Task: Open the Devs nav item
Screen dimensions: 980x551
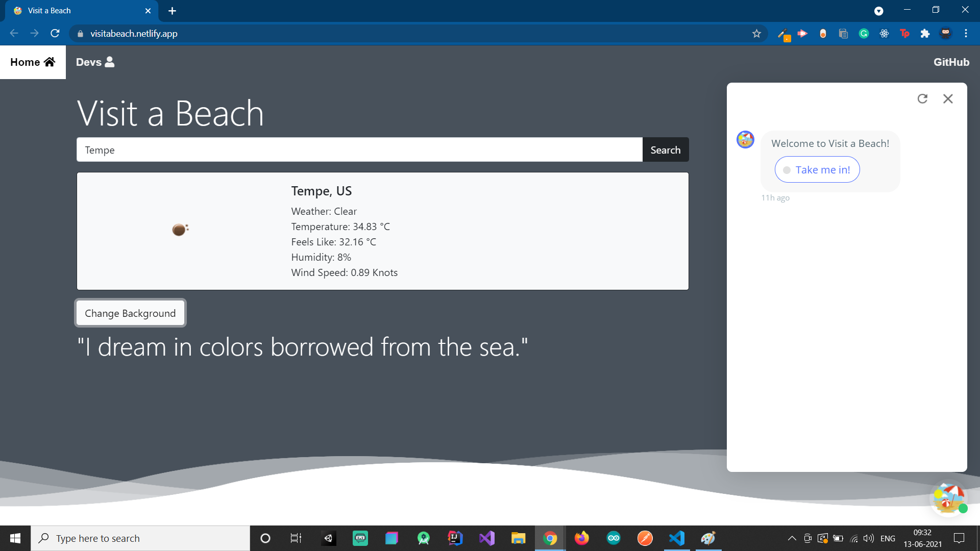Action: tap(95, 62)
